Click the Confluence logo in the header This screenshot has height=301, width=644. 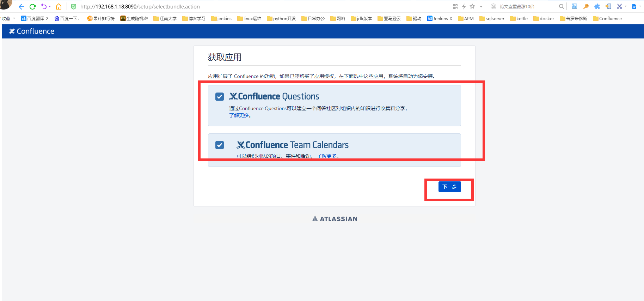tap(32, 31)
